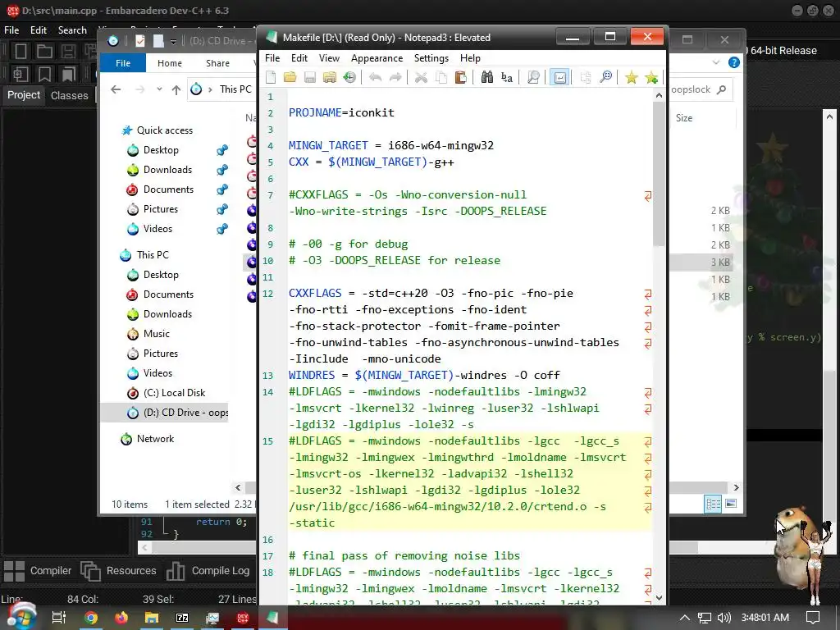Click Up one level arrow in File Explorer

point(176,89)
